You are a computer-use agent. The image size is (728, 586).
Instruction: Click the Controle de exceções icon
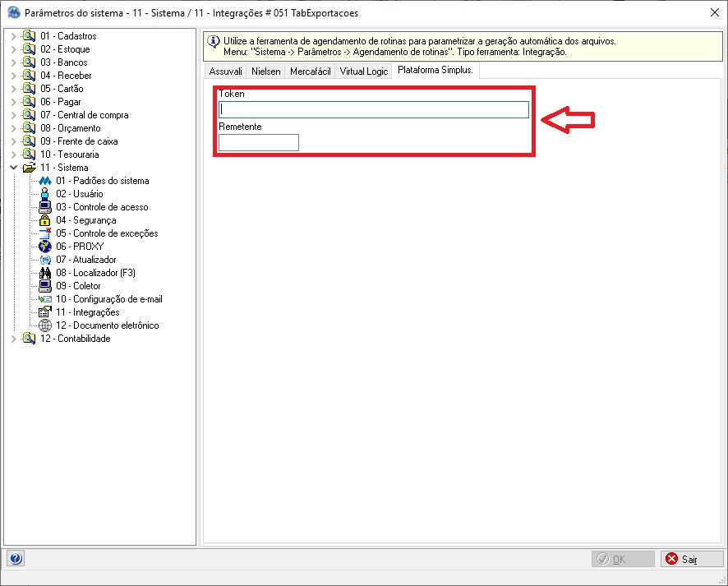coord(45,233)
